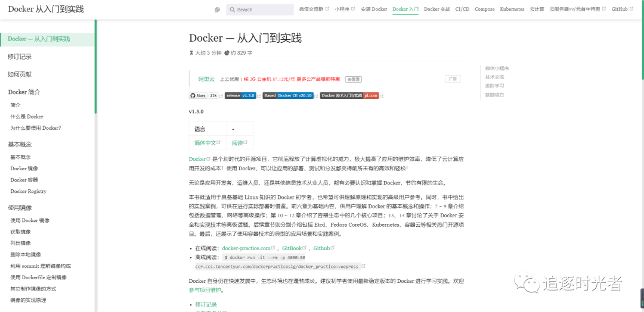Viewport: 644px width, 312px height.
Task: Click the GitHub Stars badge
Action: click(198, 95)
